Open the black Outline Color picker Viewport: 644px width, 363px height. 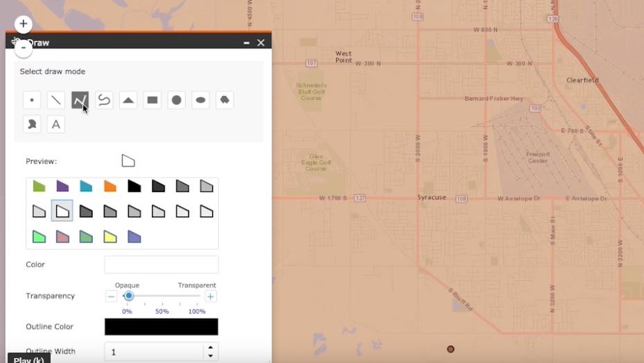(x=161, y=327)
